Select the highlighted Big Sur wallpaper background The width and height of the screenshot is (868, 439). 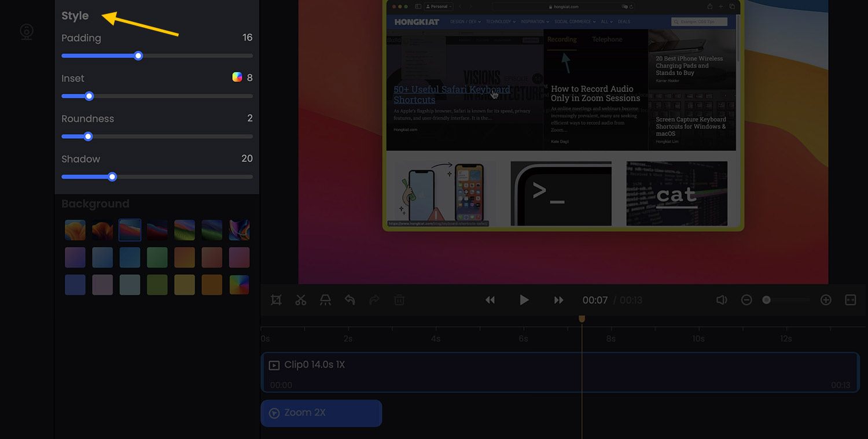(130, 230)
